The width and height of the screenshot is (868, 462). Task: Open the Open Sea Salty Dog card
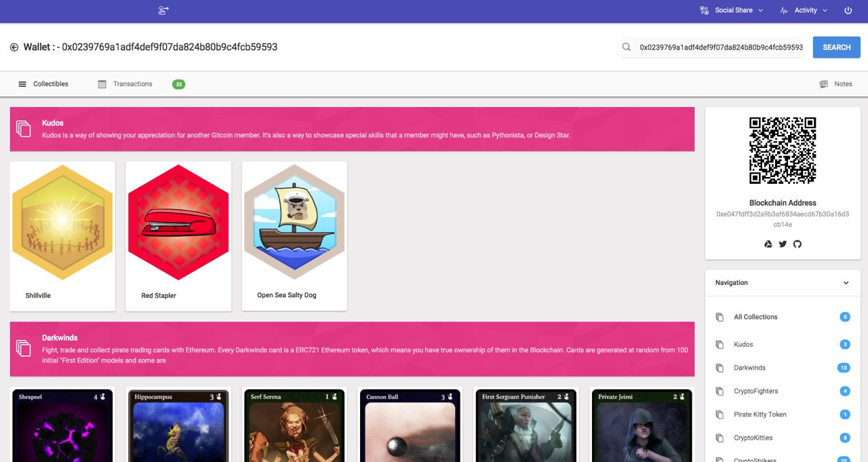[x=294, y=236]
